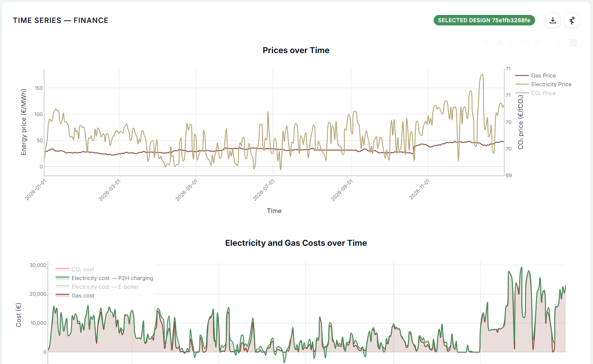
Task: Enable the CO₂ cost legend item
Action: pos(83,269)
